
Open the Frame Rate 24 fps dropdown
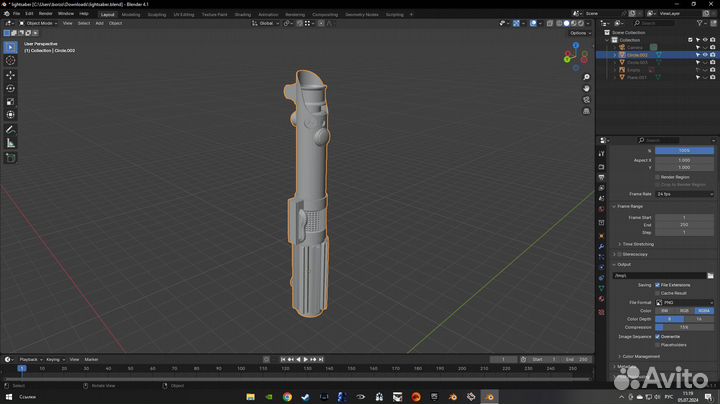coord(685,194)
